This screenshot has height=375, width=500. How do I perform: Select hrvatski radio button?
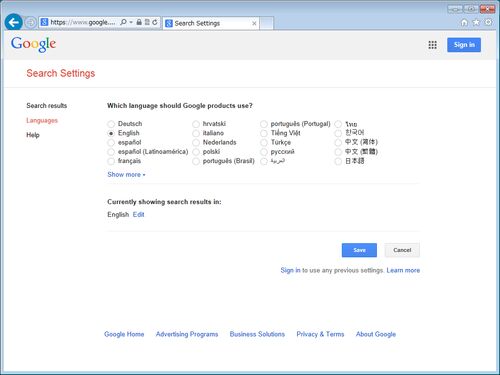pos(196,124)
